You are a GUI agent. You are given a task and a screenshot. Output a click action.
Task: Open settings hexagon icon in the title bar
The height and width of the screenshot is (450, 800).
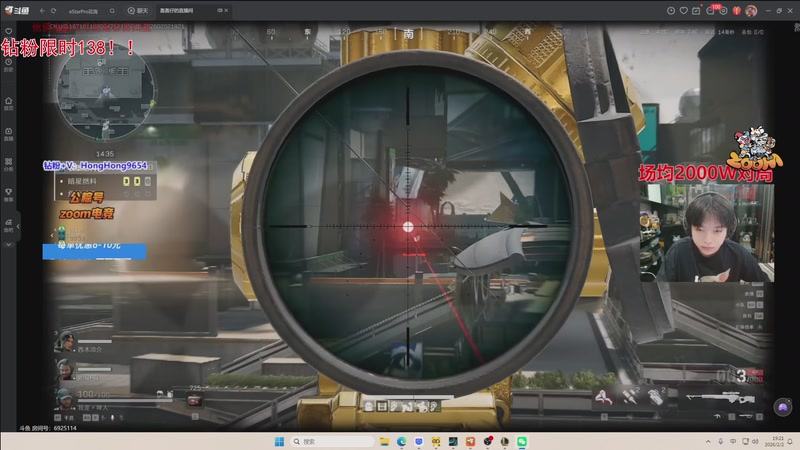(x=723, y=11)
